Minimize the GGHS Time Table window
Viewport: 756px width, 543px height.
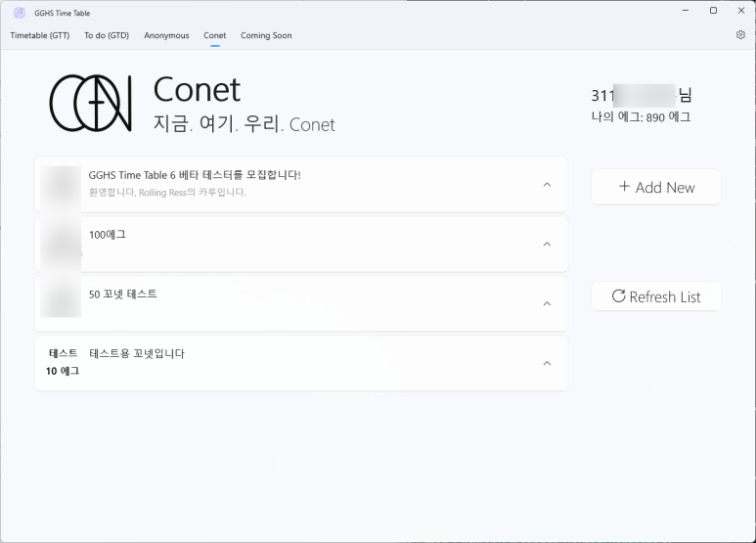tap(686, 11)
